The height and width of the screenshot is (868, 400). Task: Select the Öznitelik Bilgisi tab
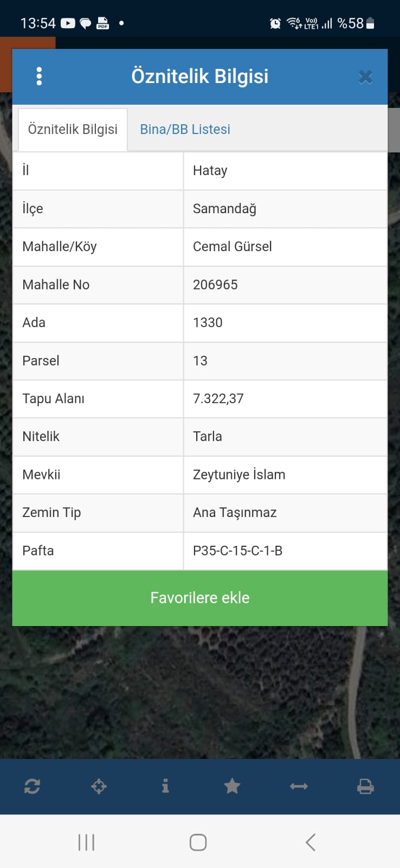pyautogui.click(x=73, y=129)
